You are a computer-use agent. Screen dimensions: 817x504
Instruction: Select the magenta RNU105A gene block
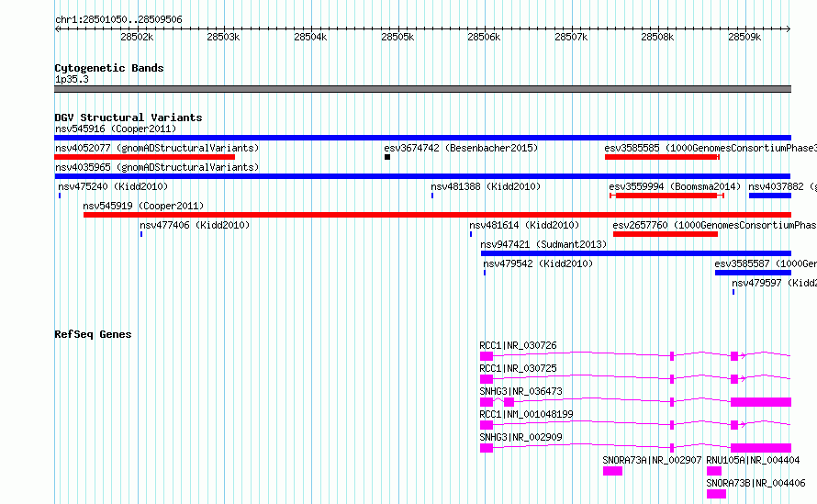click(714, 471)
